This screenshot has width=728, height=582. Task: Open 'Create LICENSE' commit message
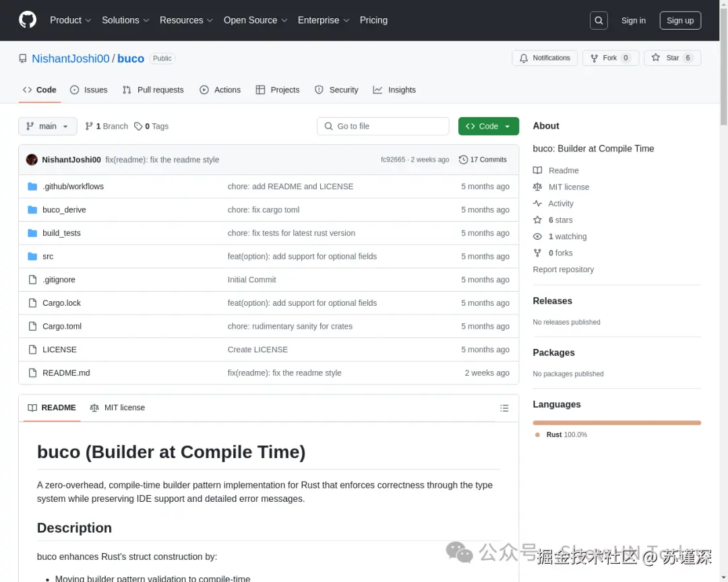[x=257, y=349]
